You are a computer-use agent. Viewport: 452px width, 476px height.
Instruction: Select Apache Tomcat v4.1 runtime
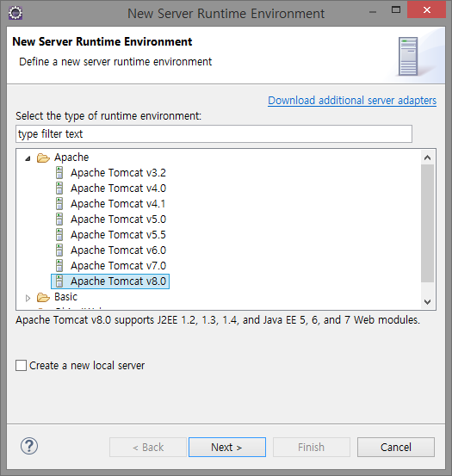118,204
